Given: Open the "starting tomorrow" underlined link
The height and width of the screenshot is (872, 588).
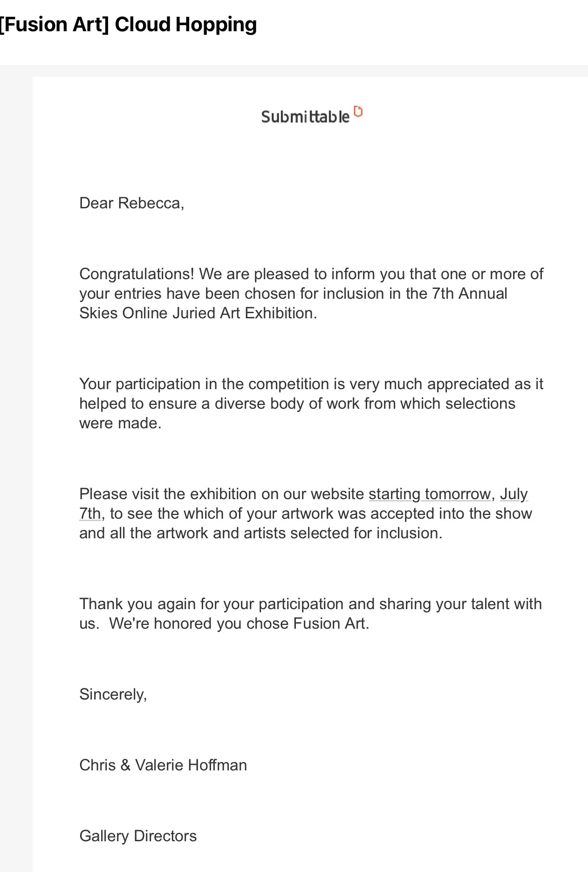Looking at the screenshot, I should 430,494.
